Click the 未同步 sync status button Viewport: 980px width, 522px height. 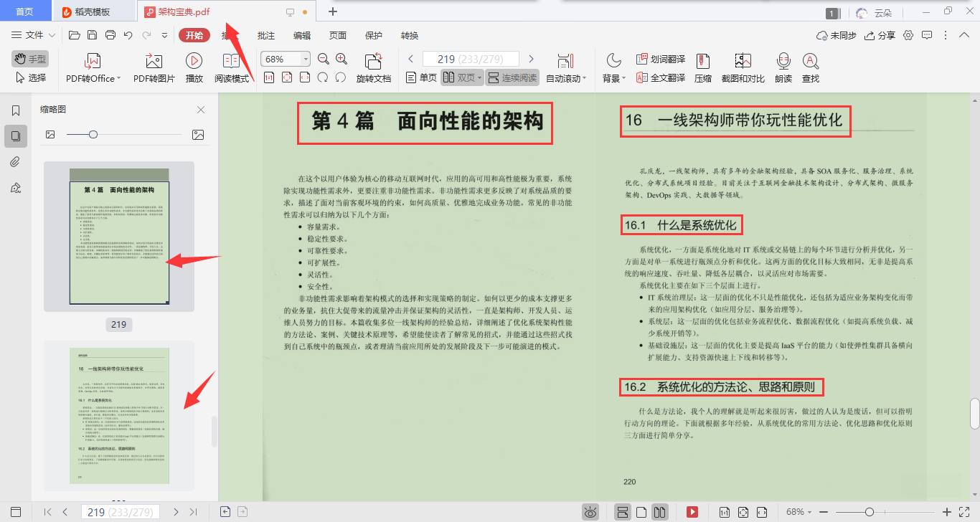coord(837,35)
